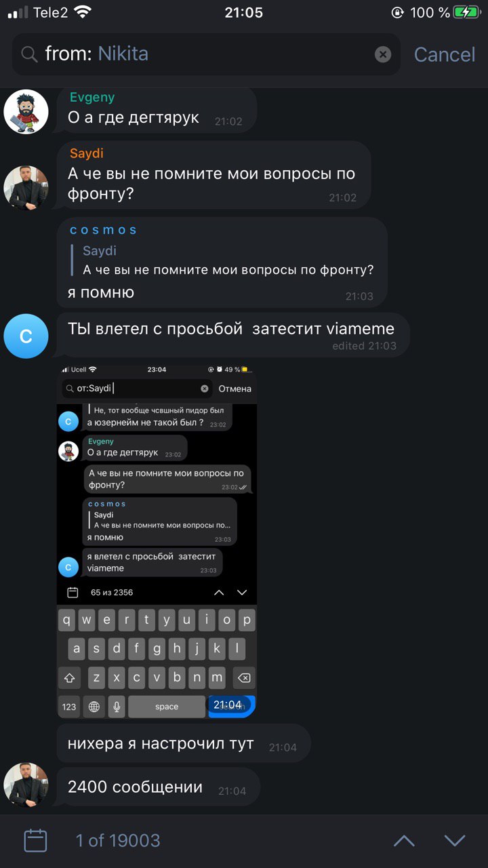Image resolution: width=488 pixels, height=868 pixels.
Task: Open Evgeny's bearded avatar
Action: pyautogui.click(x=26, y=111)
